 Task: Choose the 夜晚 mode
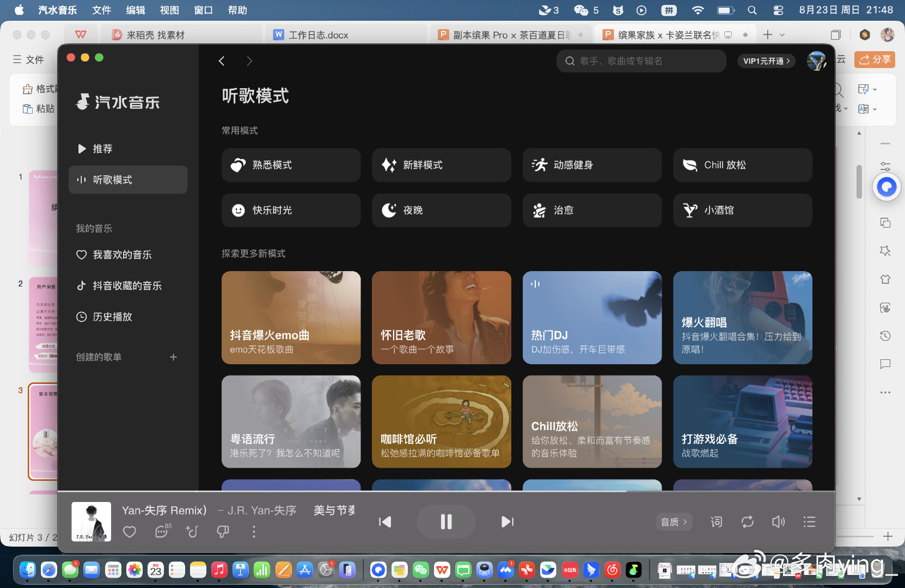point(441,210)
